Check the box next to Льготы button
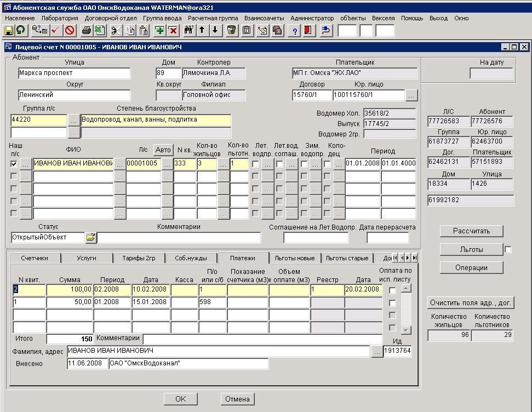 tap(508, 250)
